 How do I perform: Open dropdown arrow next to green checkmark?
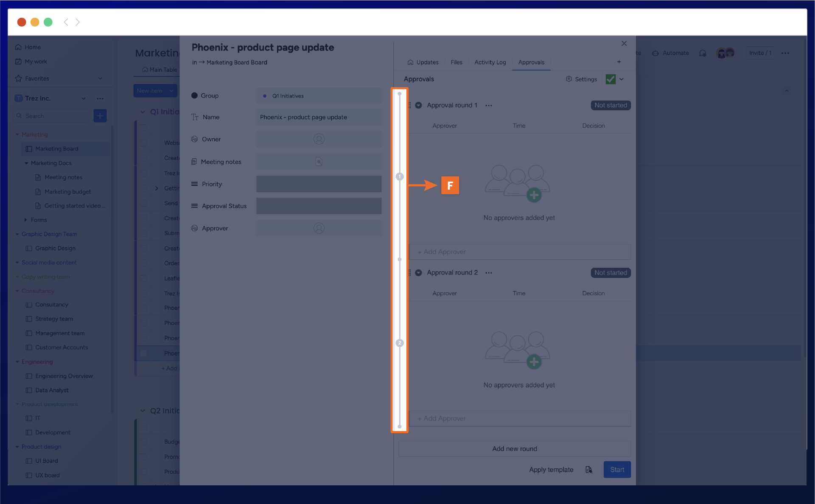(622, 79)
